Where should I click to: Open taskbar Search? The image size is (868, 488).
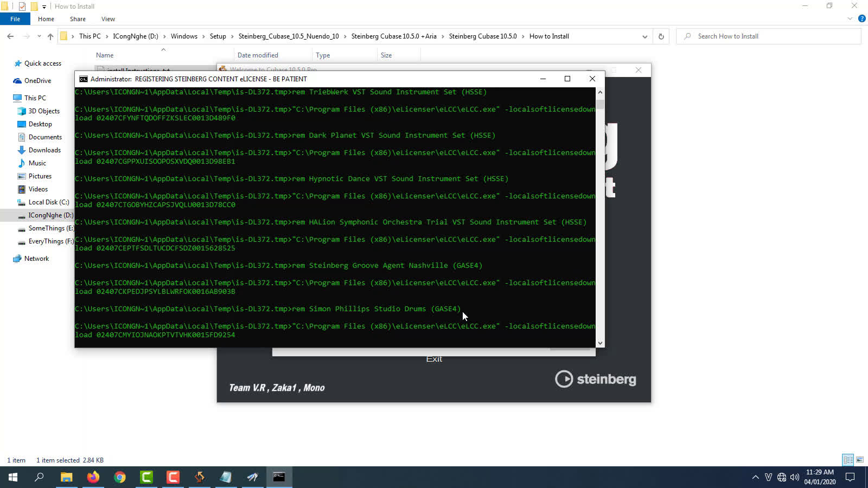pyautogui.click(x=39, y=477)
